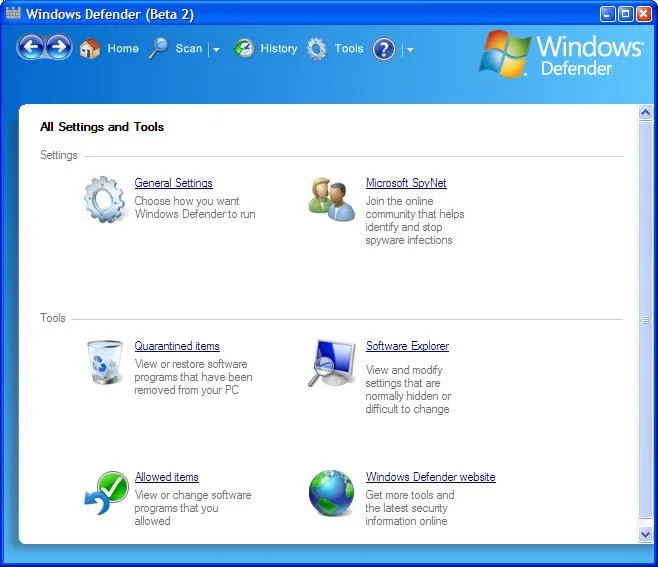This screenshot has height=567, width=658.
Task: Click the Home house icon
Action: (90, 48)
